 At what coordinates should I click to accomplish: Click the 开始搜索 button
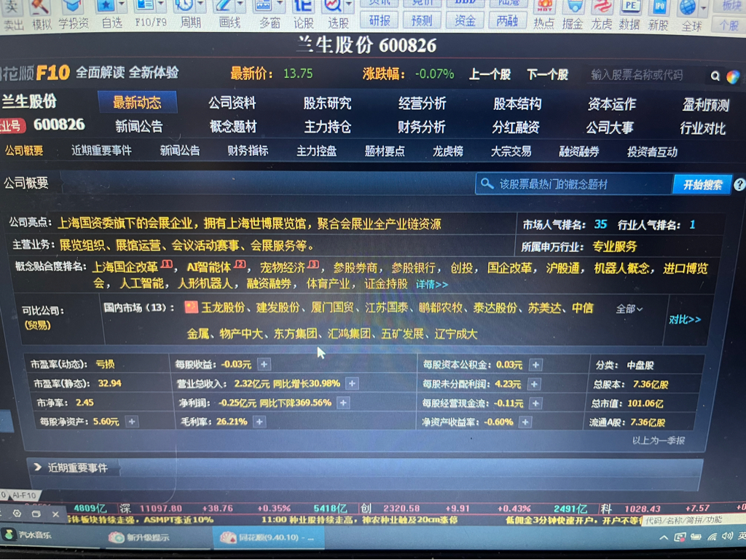click(702, 185)
